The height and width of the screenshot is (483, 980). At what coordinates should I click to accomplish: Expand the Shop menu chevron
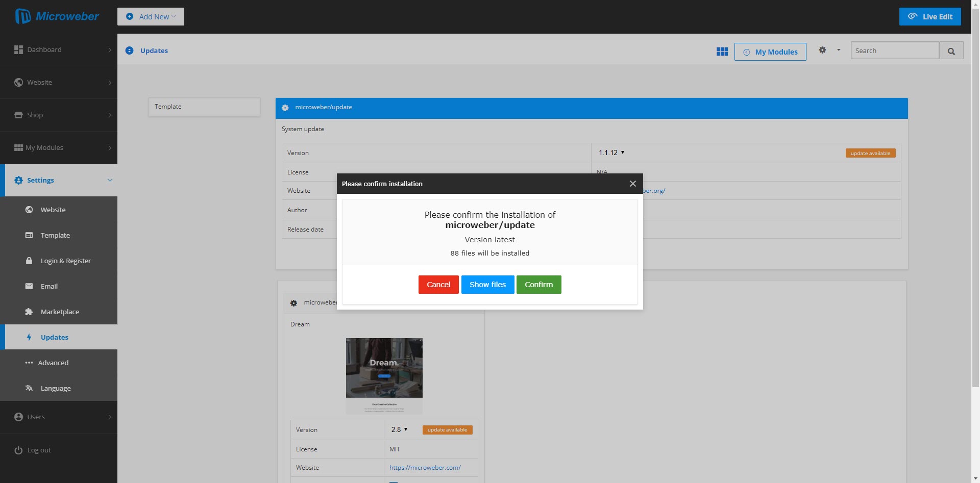click(x=110, y=115)
